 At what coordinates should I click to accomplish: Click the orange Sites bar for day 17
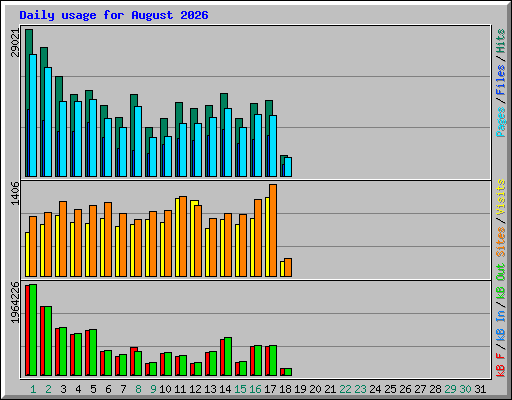pos(273,230)
